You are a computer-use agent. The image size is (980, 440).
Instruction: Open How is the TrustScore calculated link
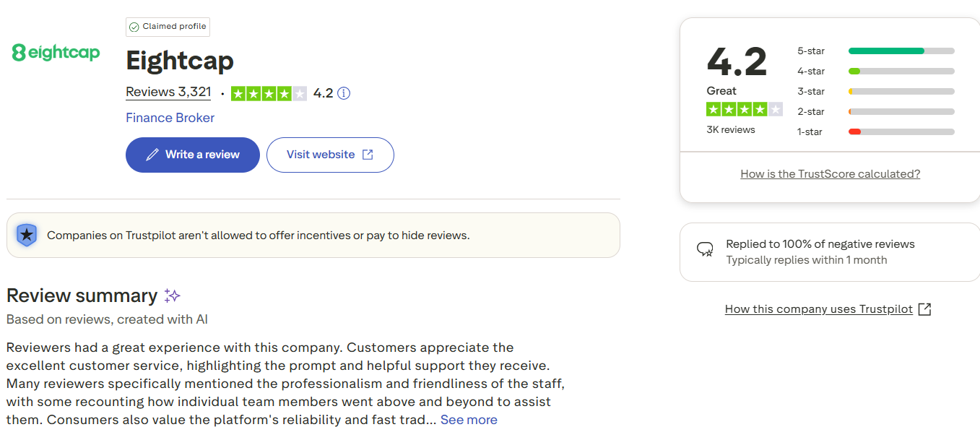tap(830, 174)
